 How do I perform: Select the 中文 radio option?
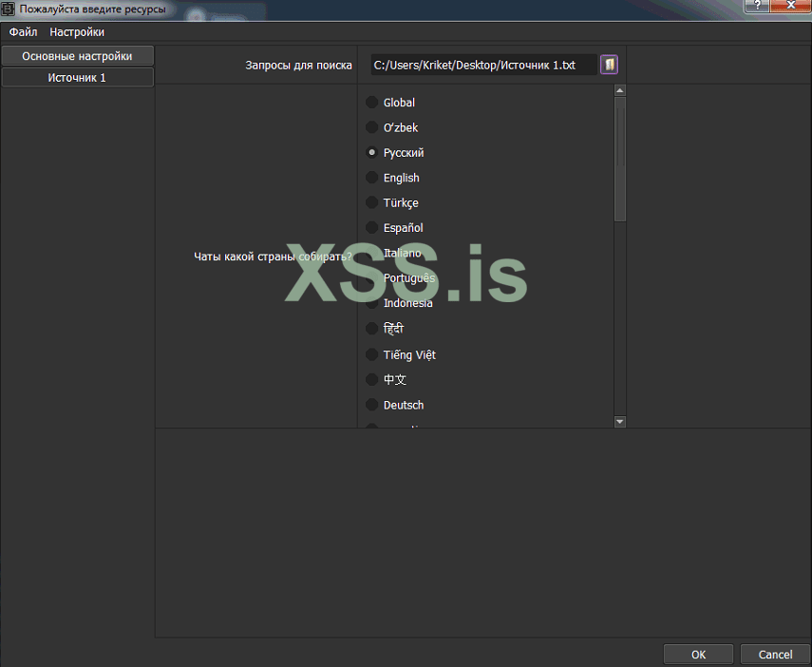(x=372, y=379)
